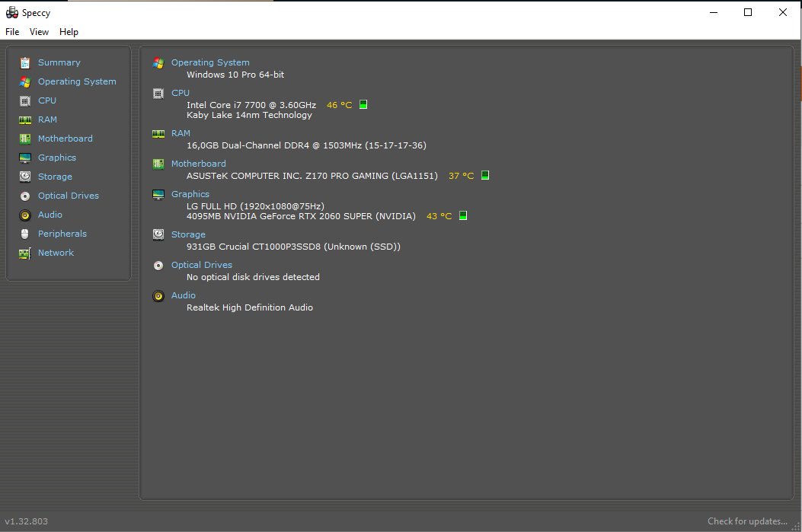
Task: Click the Windows flag icon in summary pane
Action: [x=158, y=63]
